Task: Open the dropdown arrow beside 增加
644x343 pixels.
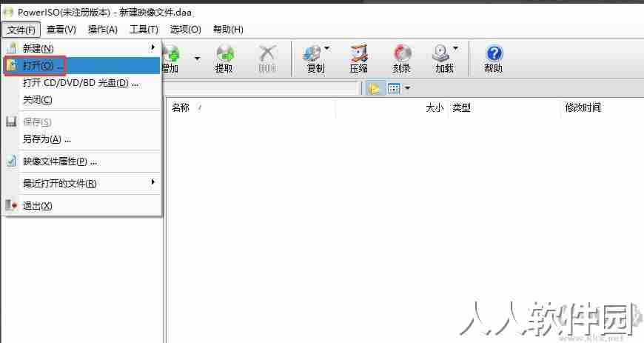Action: 197,59
